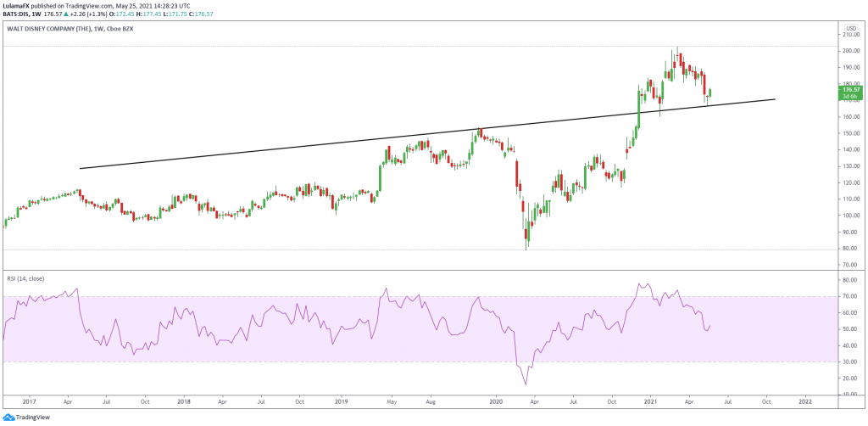Click the 2017 label on time axis
The width and height of the screenshot is (868, 426).
point(29,400)
